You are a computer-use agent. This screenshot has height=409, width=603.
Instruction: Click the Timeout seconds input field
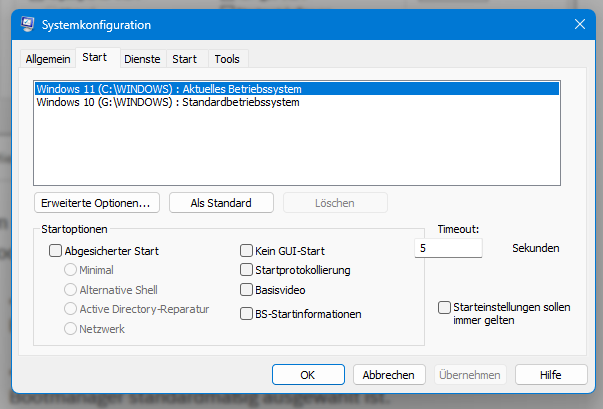pyautogui.click(x=448, y=248)
